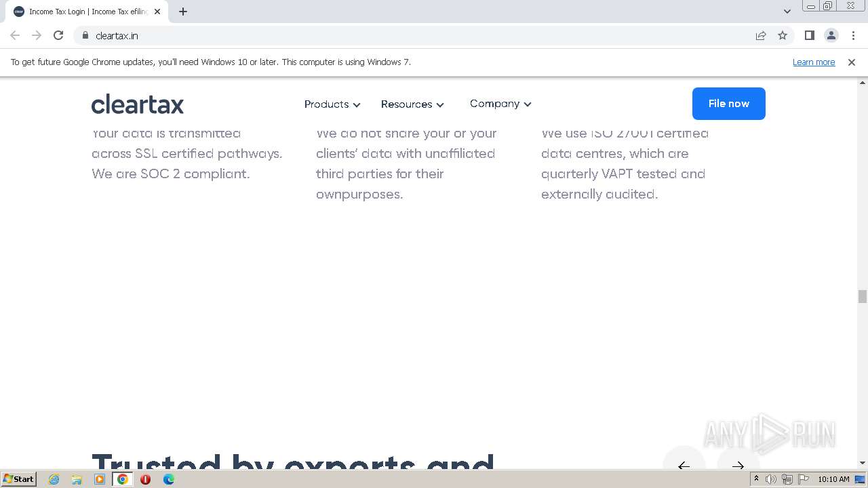Screen dimensions: 868x488
Task: Open the Windows Start menu
Action: click(x=18, y=479)
